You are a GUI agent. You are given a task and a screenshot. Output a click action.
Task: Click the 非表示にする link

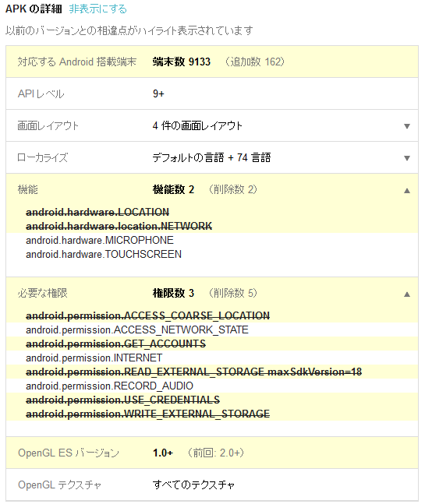pyautogui.click(x=97, y=9)
